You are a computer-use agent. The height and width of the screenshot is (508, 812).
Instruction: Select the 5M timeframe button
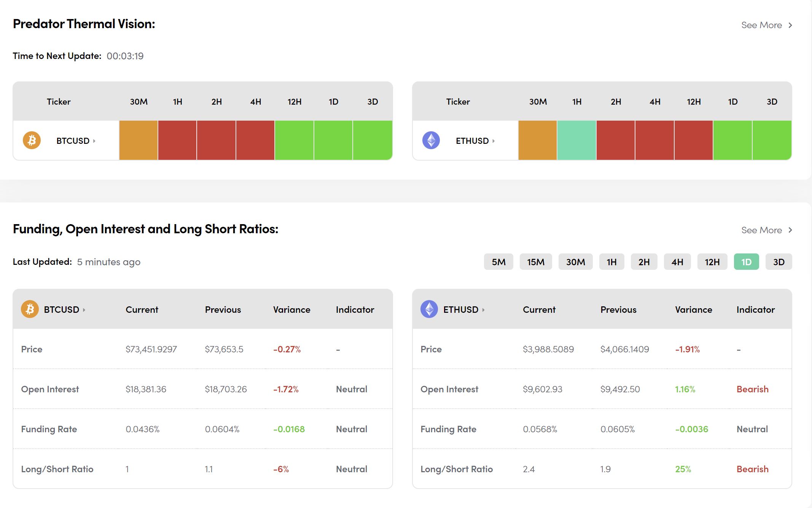click(498, 262)
